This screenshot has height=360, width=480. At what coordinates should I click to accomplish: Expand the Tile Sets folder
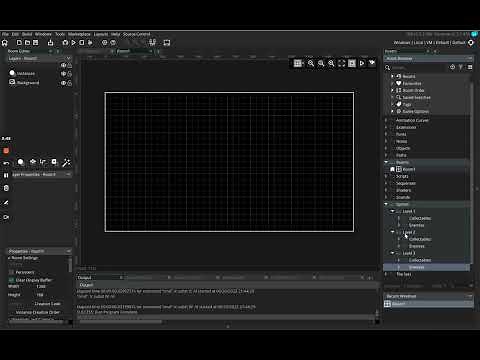click(x=386, y=274)
